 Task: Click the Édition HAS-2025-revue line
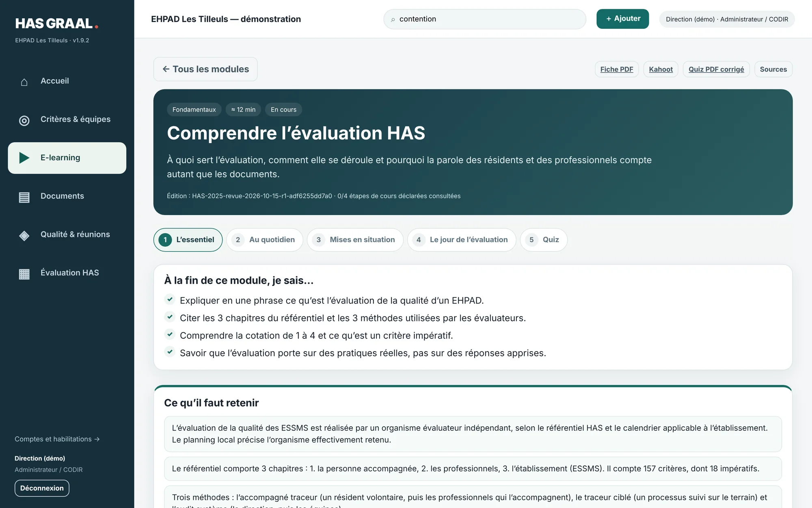click(313, 196)
